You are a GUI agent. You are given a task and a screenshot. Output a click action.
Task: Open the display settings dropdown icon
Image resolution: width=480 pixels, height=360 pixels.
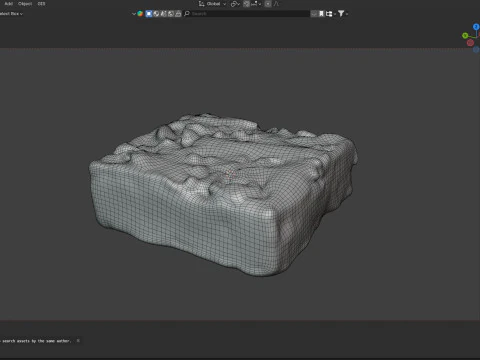(x=330, y=14)
